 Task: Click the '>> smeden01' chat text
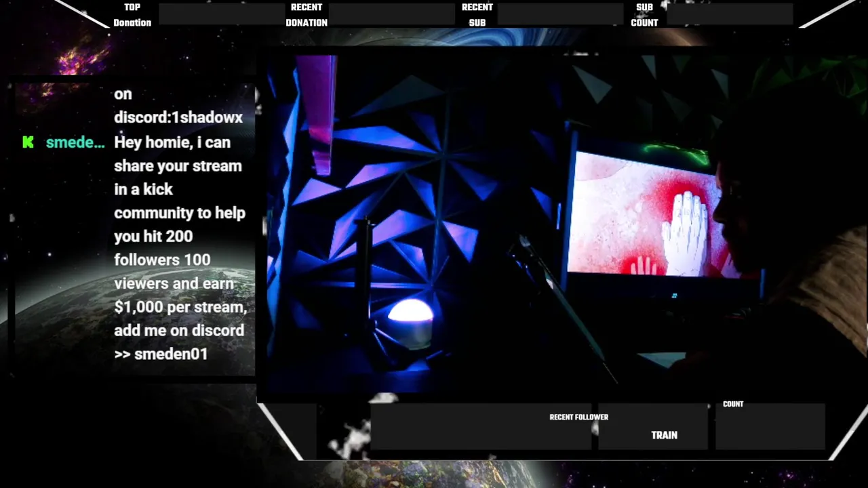(161, 354)
